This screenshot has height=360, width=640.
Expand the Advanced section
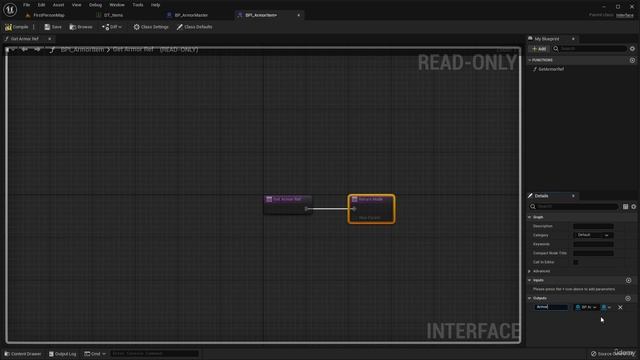click(x=530, y=271)
